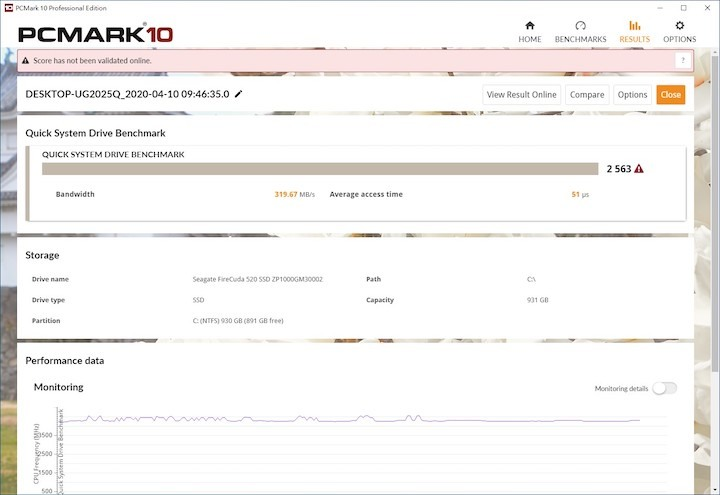Click the pencil icon to rename result
The image size is (720, 495).
tap(238, 94)
